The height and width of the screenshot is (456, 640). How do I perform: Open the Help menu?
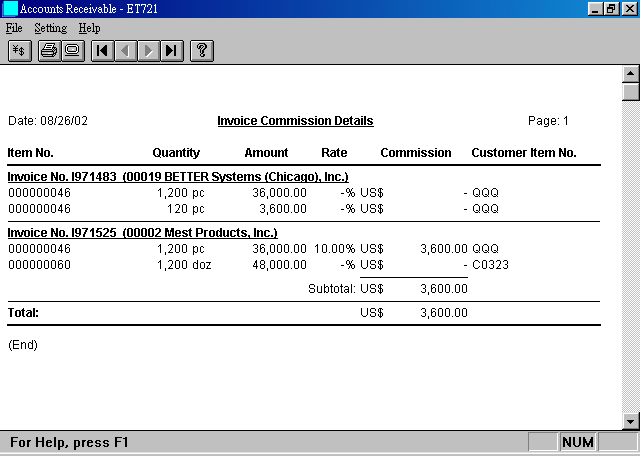(x=89, y=28)
